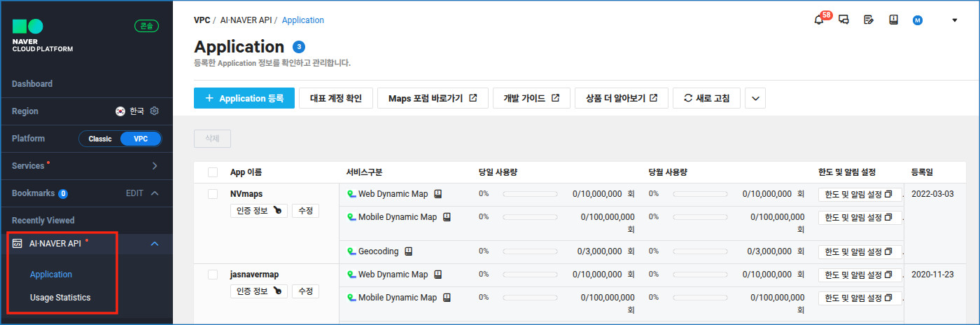
Task: Click EDIT next to Bookmarks
Action: coord(134,193)
